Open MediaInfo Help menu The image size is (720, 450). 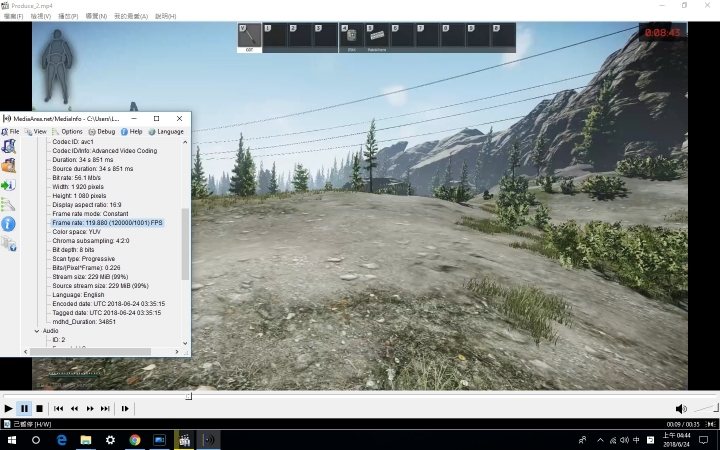tap(132, 131)
